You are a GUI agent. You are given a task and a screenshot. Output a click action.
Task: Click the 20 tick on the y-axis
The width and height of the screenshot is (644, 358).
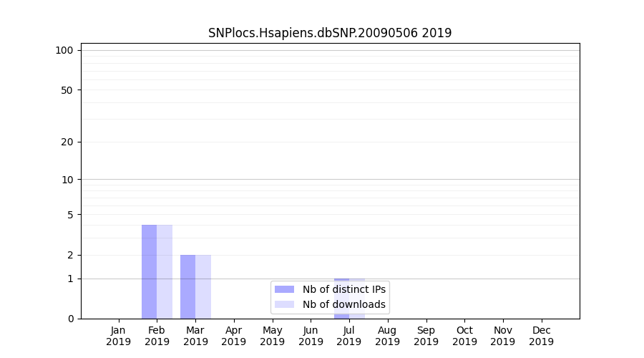pyautogui.click(x=67, y=142)
